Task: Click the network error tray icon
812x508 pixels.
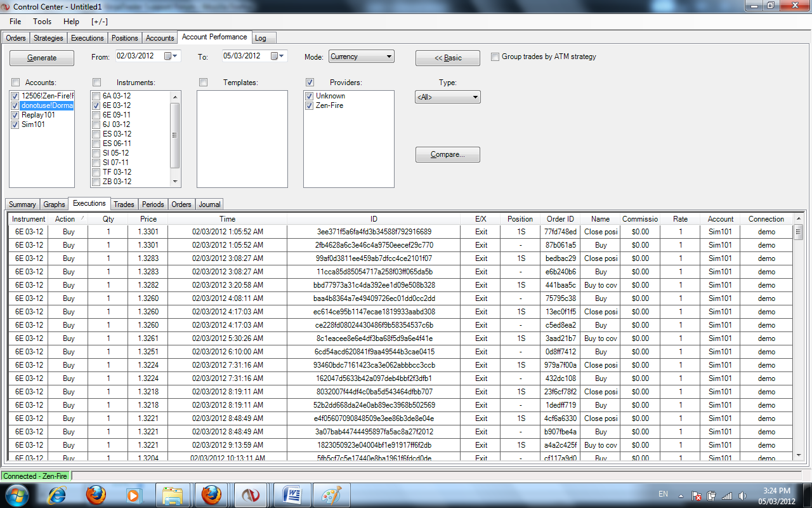Action: pos(697,495)
